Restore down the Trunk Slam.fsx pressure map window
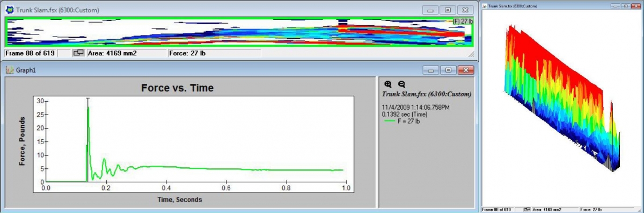The height and width of the screenshot is (213, 644). coord(448,10)
